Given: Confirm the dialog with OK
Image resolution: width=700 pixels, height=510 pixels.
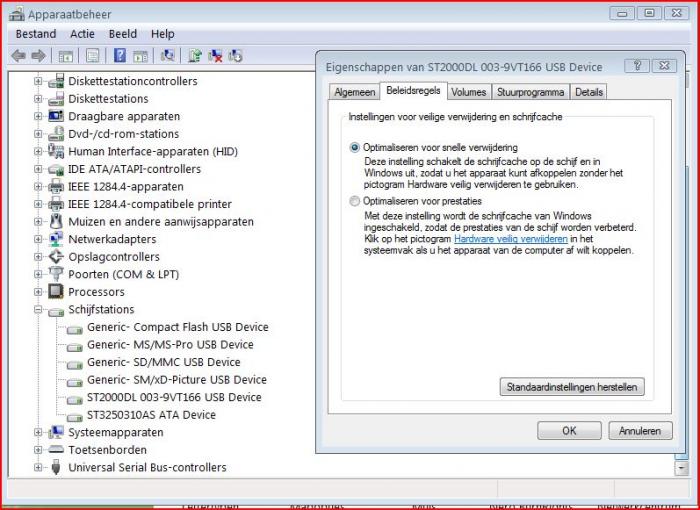Looking at the screenshot, I should click(x=569, y=431).
